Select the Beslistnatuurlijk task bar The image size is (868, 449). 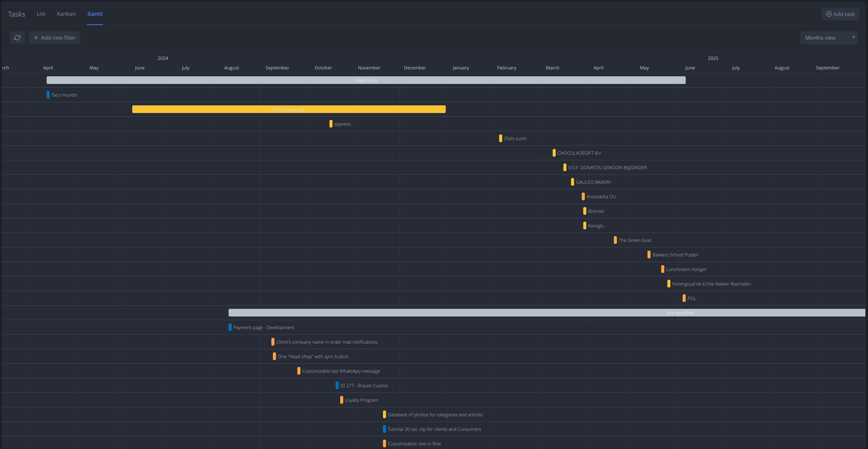click(289, 109)
